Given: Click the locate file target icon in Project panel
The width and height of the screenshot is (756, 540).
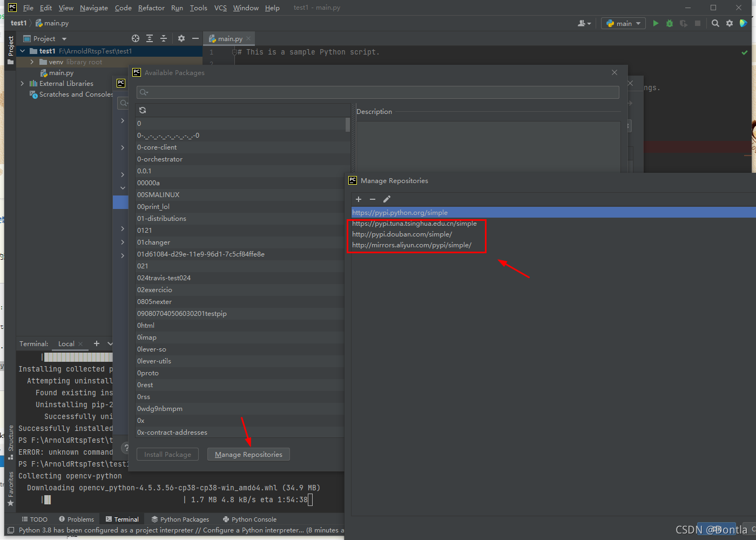Looking at the screenshot, I should [136, 38].
